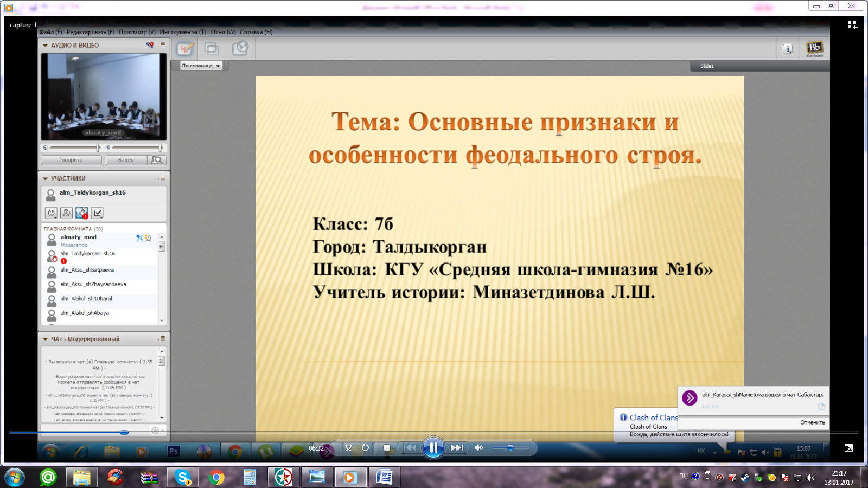Screen dimensions: 868x488
Task: Select participant alm_Alakol_sh1Uharal
Action: click(100, 301)
